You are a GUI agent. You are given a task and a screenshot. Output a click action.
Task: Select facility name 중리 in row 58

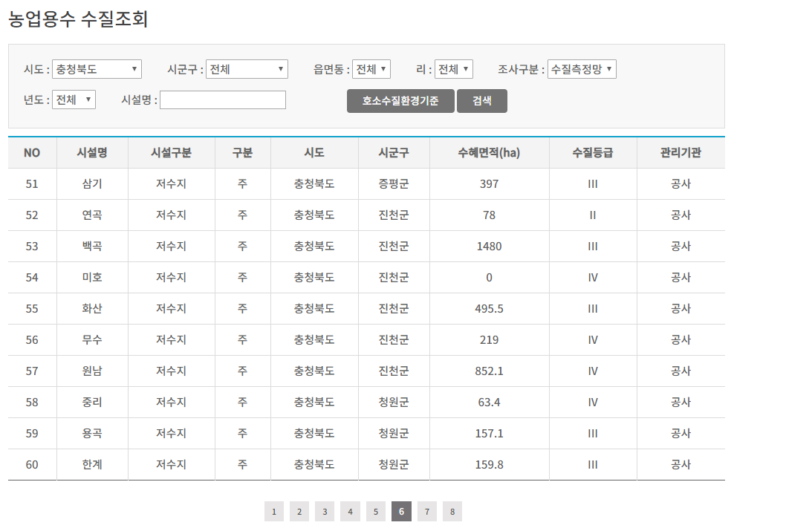pyautogui.click(x=92, y=402)
